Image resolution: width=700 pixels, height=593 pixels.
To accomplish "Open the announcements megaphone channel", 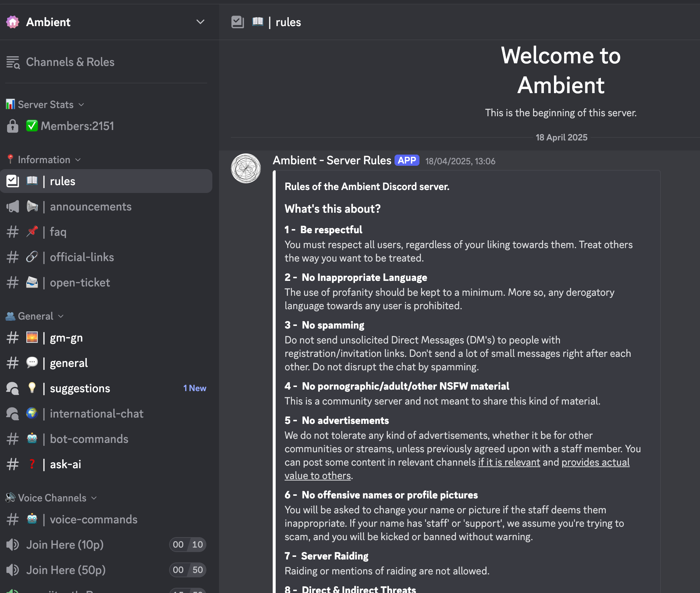I will (91, 207).
